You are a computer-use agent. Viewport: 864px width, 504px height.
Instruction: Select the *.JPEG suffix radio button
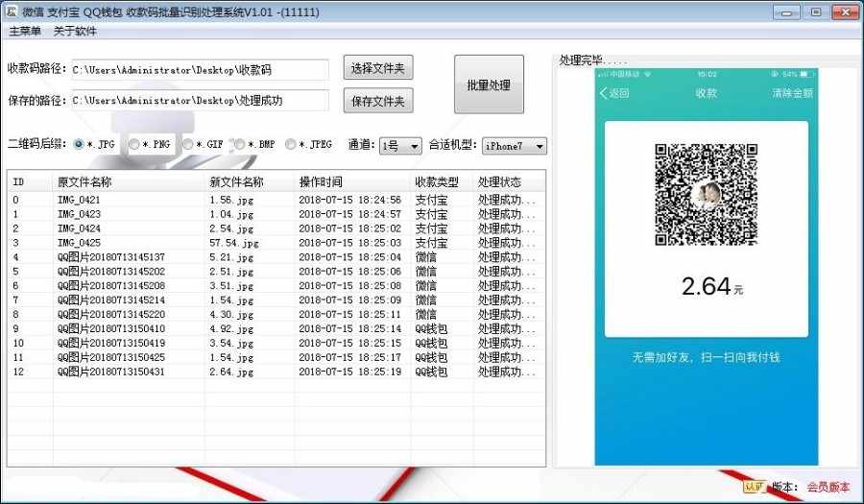click(290, 144)
